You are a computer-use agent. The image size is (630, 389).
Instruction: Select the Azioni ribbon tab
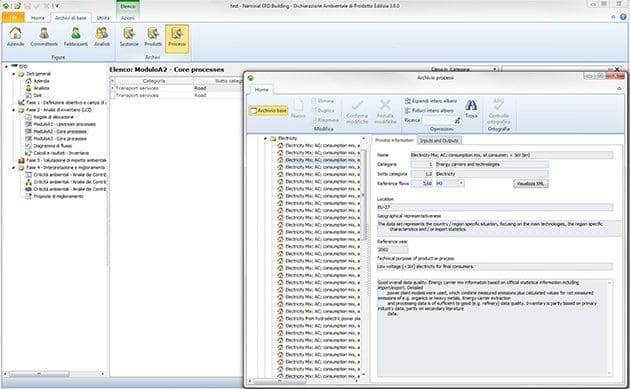128,18
